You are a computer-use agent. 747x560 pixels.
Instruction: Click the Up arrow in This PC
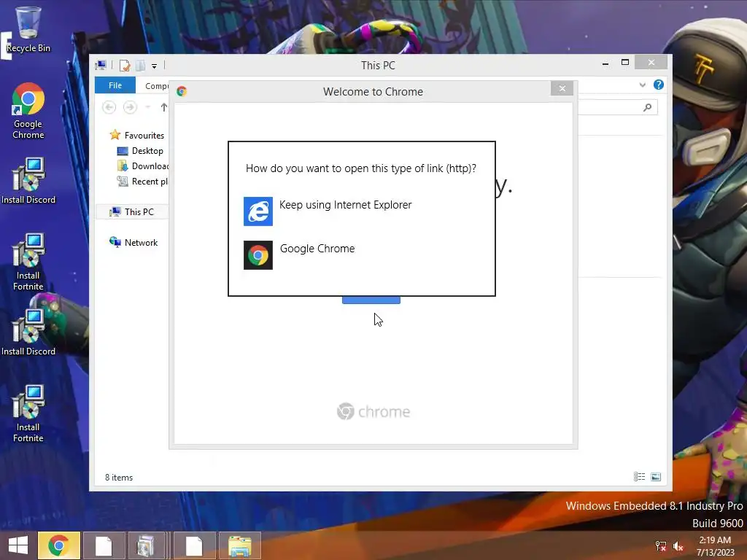coord(164,107)
